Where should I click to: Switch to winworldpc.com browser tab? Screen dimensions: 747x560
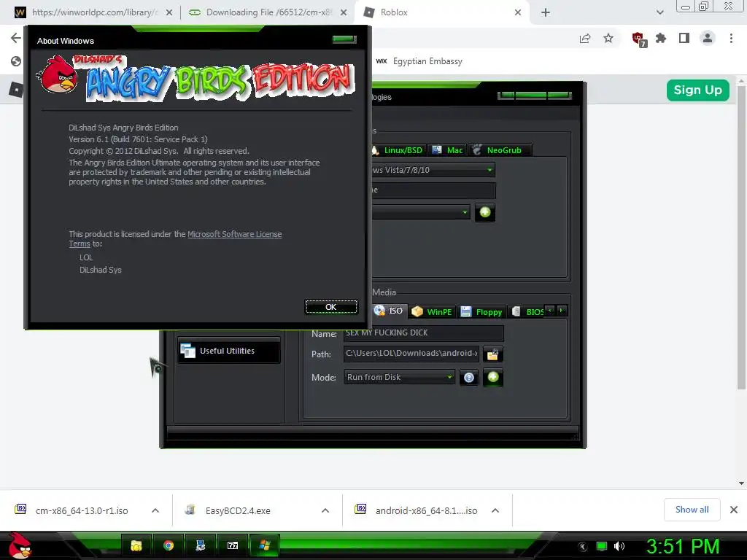coord(93,12)
